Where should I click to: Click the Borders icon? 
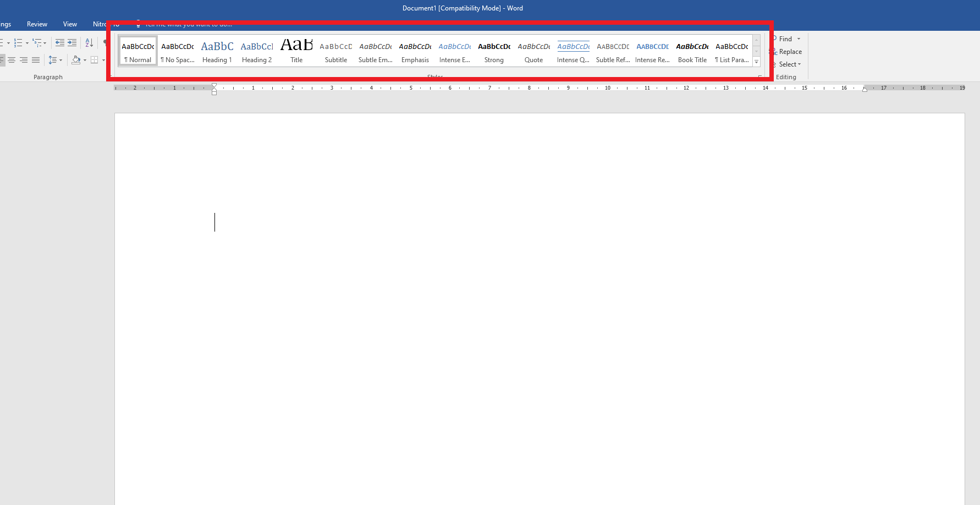click(95, 60)
